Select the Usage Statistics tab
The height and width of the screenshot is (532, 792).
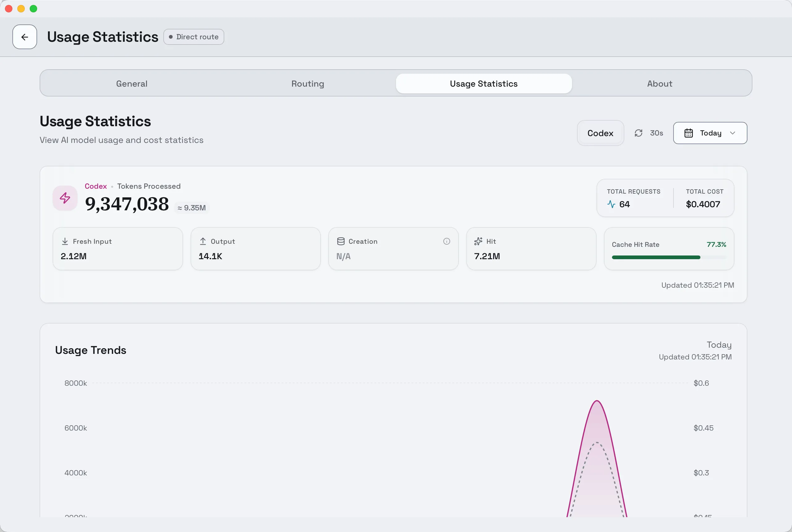(484, 84)
